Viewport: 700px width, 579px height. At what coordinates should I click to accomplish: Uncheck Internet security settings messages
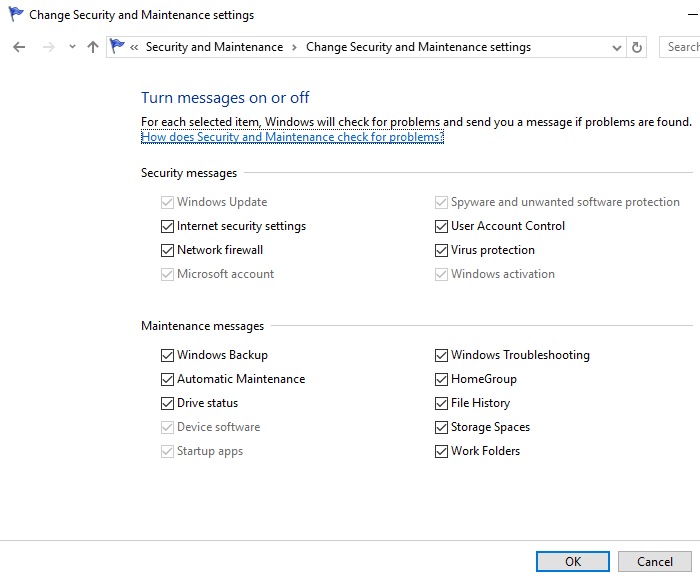pos(167,226)
